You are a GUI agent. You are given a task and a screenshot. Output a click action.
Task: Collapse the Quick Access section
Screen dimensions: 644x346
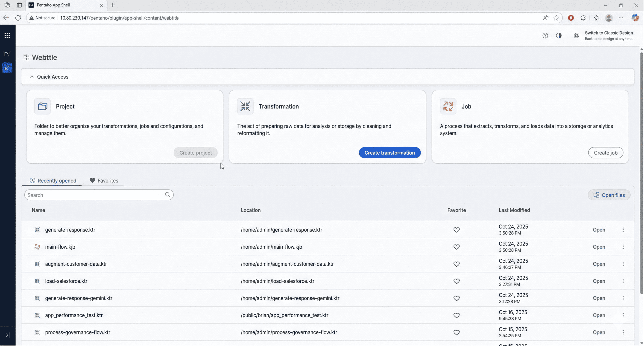click(32, 77)
